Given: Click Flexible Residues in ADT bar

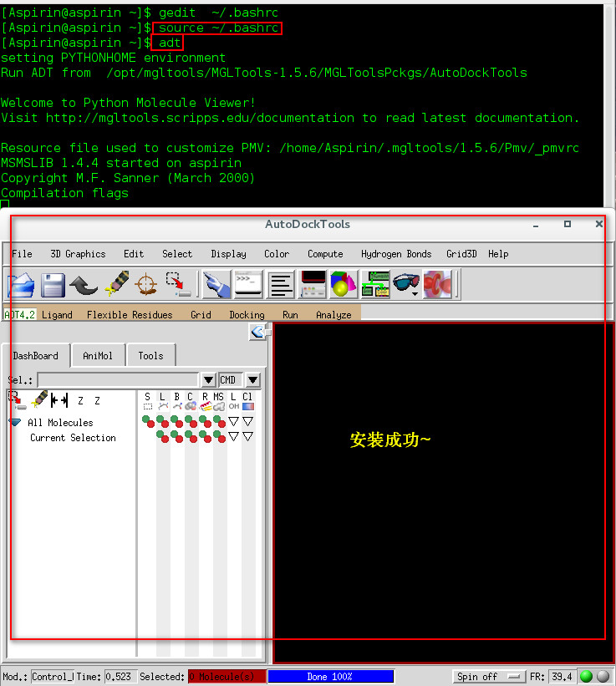Looking at the screenshot, I should [x=130, y=315].
